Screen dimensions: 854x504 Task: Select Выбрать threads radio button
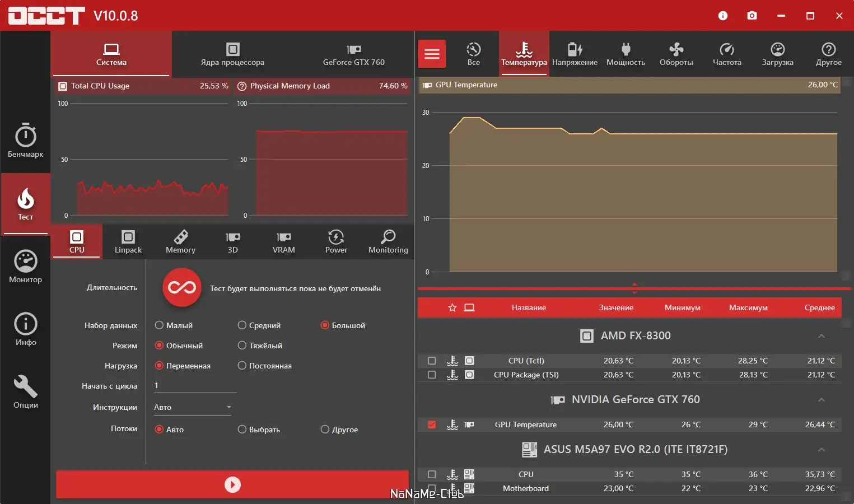click(x=259, y=430)
